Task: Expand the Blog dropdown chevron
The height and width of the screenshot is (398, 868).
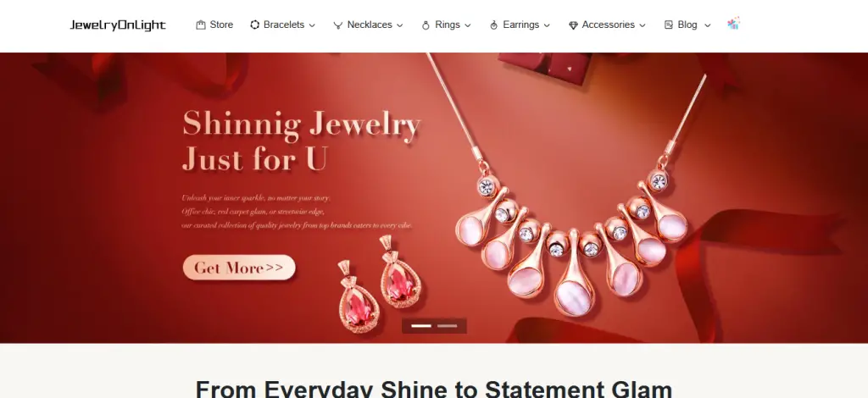Action: click(x=708, y=25)
